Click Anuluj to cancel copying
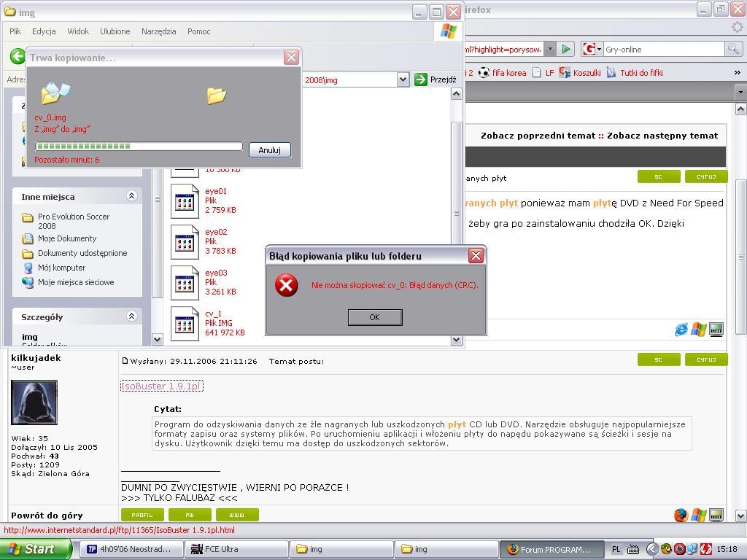Screen dimensions: 747x560 pyautogui.click(x=269, y=149)
